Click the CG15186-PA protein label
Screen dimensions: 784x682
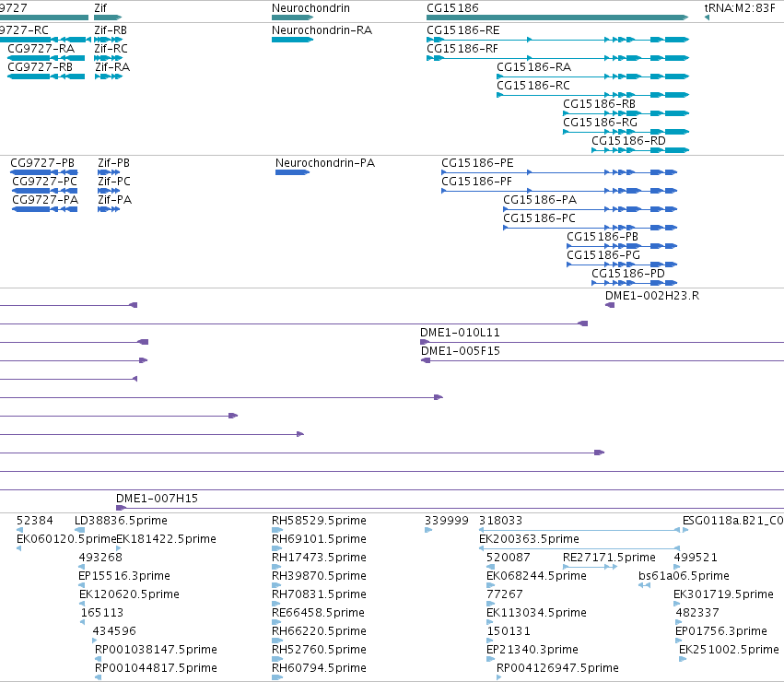click(540, 200)
